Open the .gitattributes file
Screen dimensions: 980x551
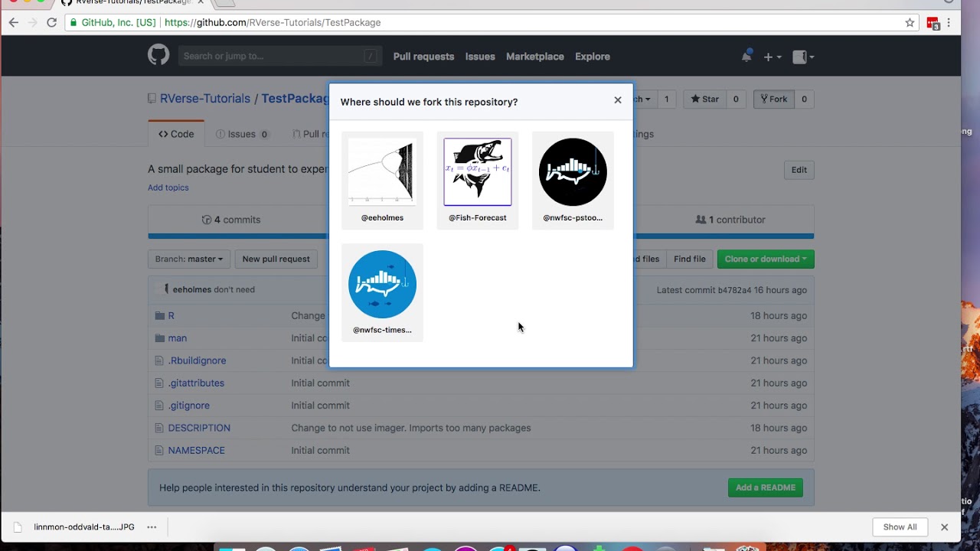pyautogui.click(x=196, y=383)
